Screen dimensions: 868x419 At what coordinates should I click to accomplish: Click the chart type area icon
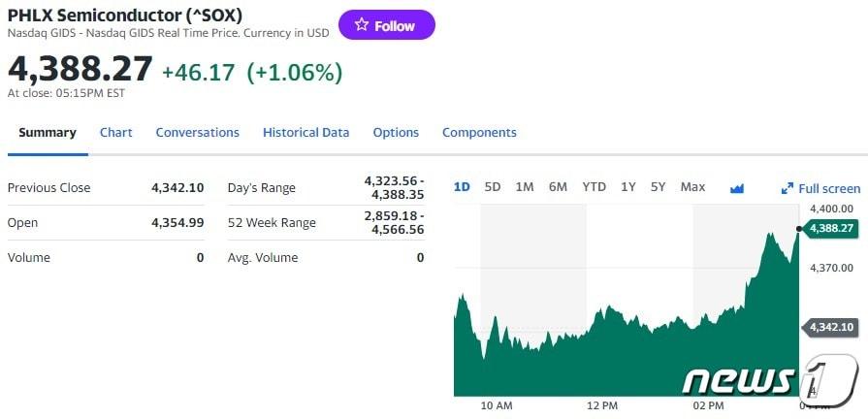[737, 187]
